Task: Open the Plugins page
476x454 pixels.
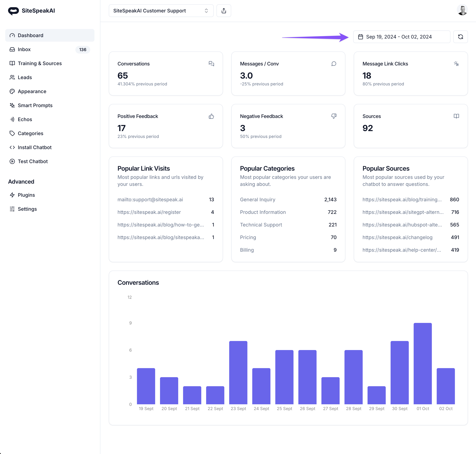Action: [x=26, y=195]
